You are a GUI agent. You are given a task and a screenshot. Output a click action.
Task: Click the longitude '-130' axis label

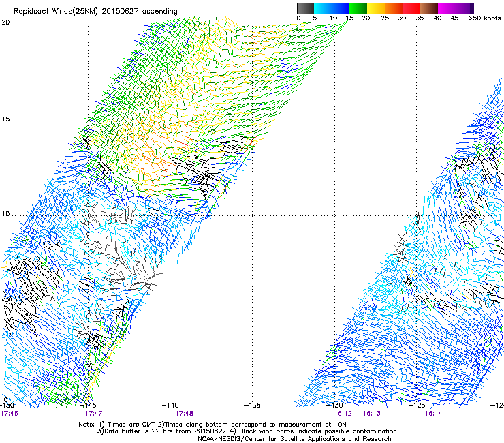tap(334, 405)
